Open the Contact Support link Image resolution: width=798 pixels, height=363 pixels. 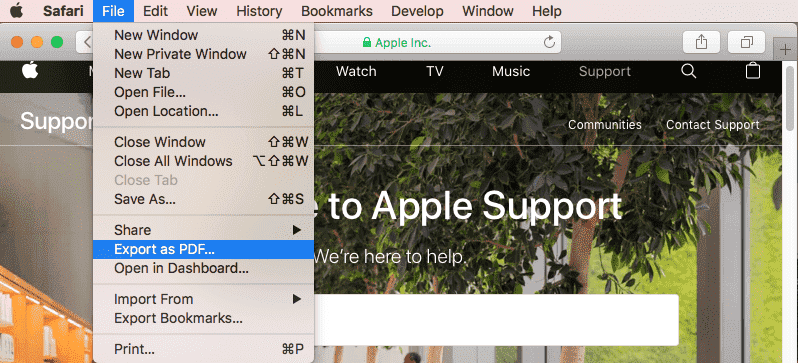(712, 125)
